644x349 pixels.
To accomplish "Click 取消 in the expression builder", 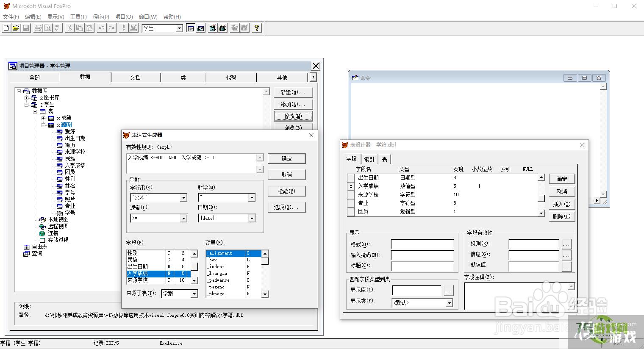I will tap(286, 174).
